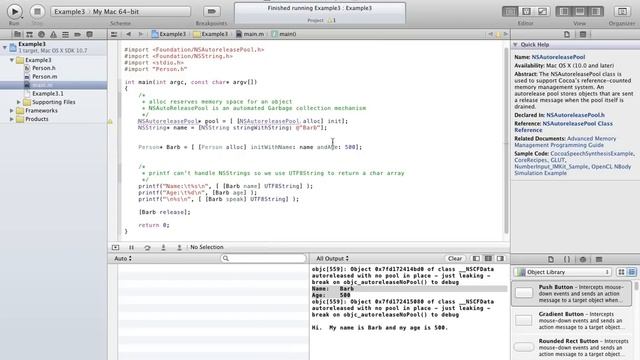The height and width of the screenshot is (360, 640).
Task: Hide the debug area
Action: 116,247
